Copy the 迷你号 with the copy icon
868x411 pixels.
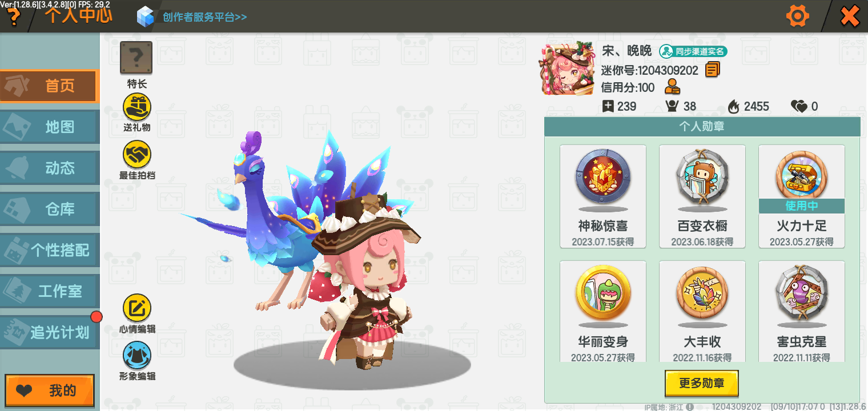point(712,70)
